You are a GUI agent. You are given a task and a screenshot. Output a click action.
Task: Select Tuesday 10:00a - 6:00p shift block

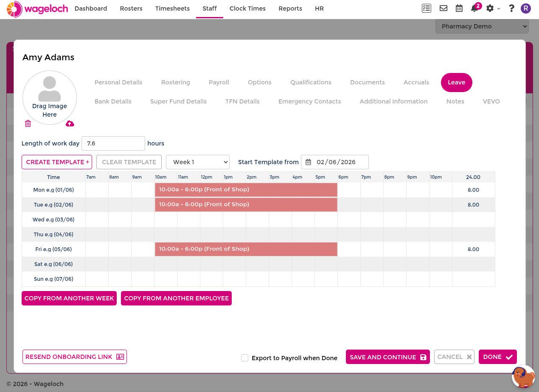coord(246,204)
